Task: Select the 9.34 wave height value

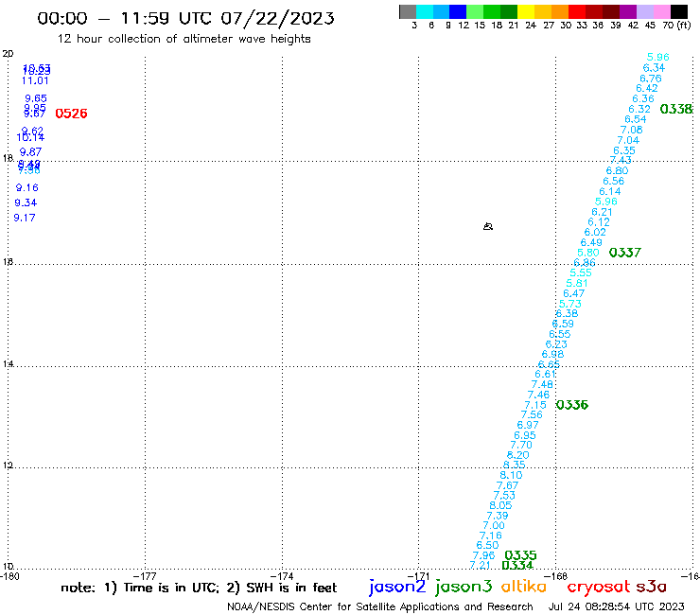Action: point(26,202)
